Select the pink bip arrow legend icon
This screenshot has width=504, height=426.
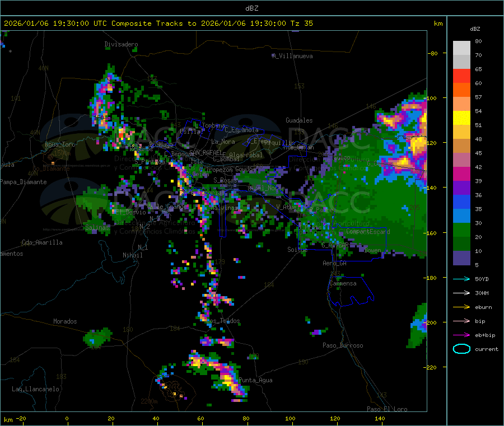[461, 321]
